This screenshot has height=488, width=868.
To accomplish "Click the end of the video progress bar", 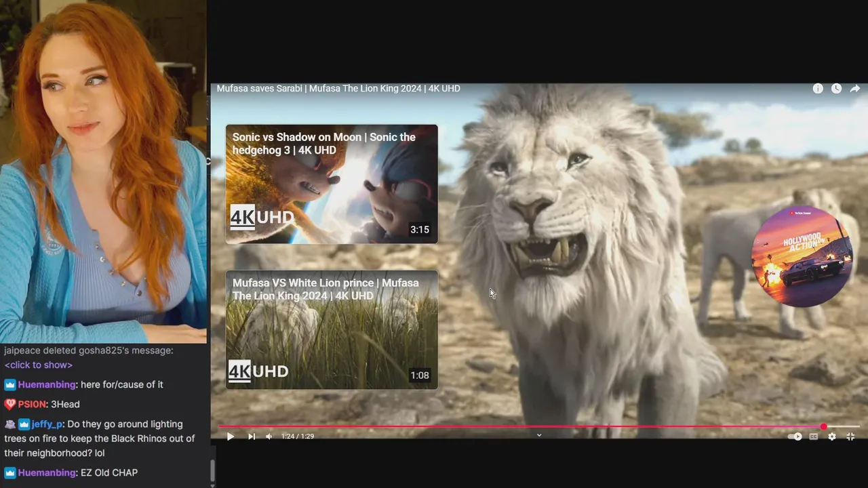I will [858, 427].
